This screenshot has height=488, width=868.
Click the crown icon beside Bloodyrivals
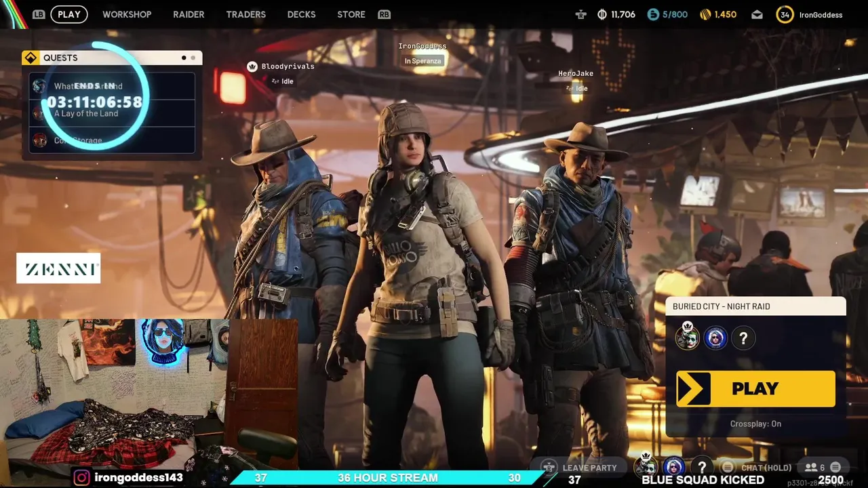point(252,66)
